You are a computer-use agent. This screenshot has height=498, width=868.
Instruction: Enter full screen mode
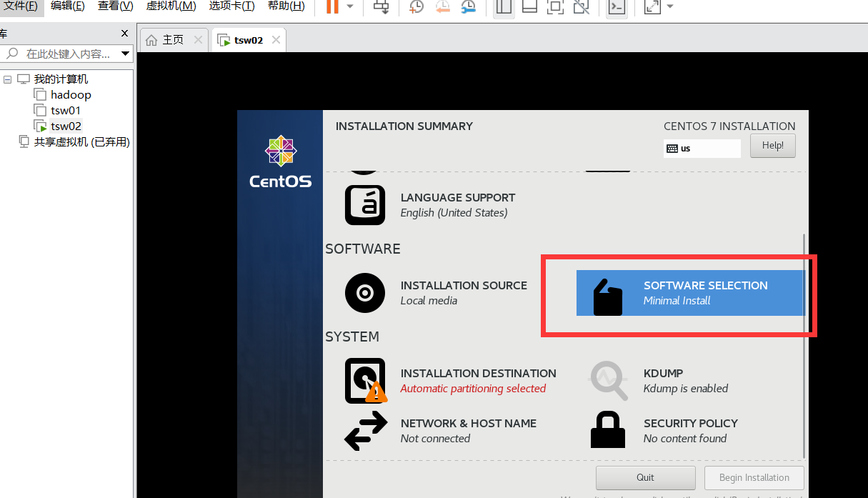(x=555, y=6)
